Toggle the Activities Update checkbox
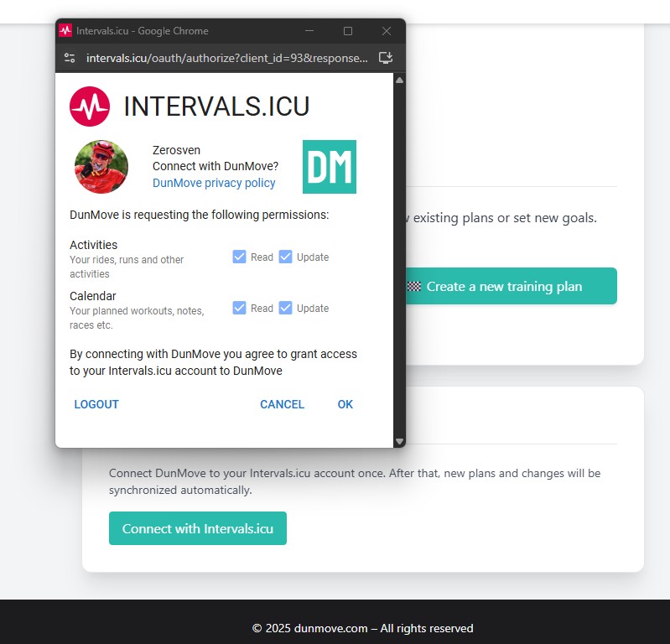The image size is (670, 644). pyautogui.click(x=285, y=257)
